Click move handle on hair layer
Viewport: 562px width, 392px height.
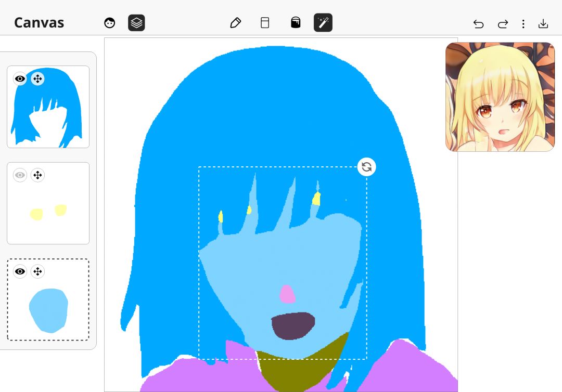(x=37, y=79)
